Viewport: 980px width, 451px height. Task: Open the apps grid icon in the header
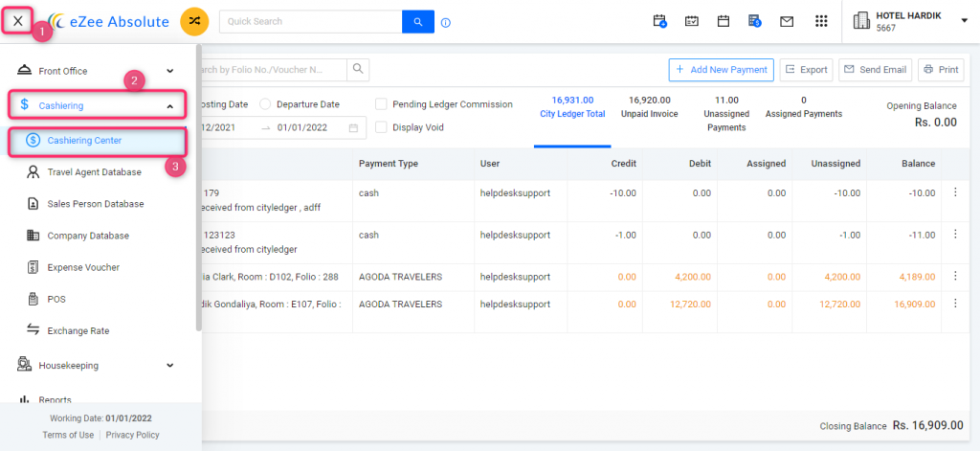[x=822, y=21]
